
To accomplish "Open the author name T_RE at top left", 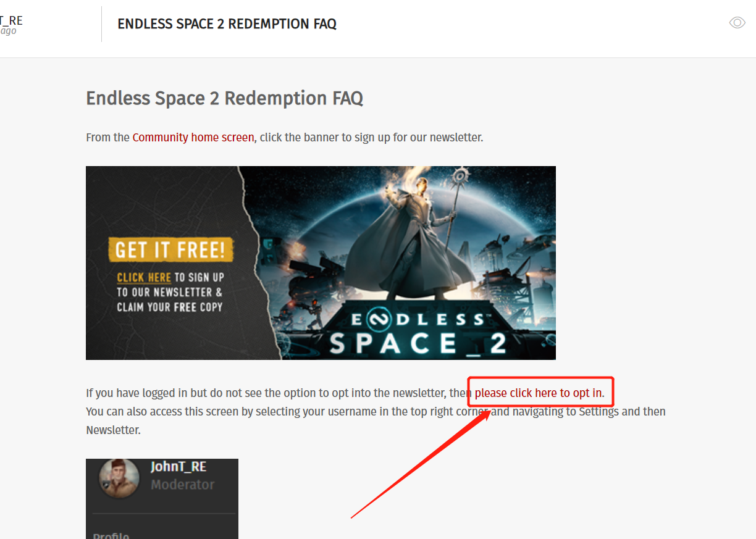I will (x=11, y=20).
